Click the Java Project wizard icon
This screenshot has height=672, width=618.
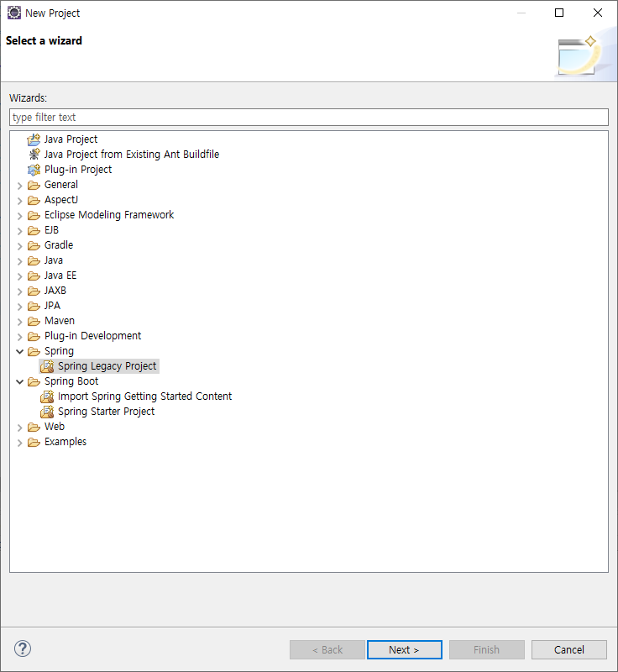pyautogui.click(x=34, y=139)
